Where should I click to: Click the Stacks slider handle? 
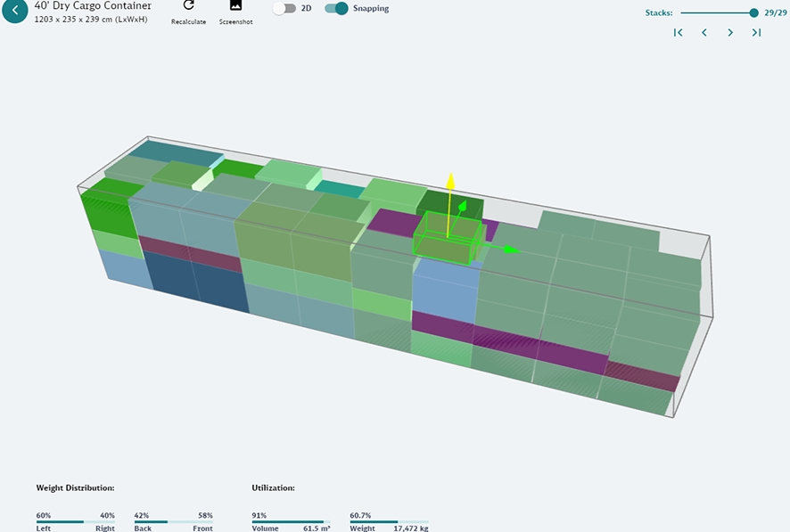point(754,12)
